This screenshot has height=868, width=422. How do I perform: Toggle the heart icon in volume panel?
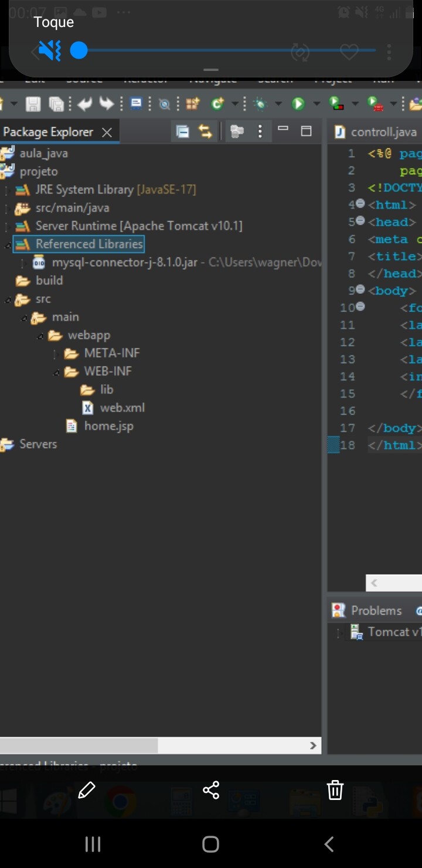349,52
